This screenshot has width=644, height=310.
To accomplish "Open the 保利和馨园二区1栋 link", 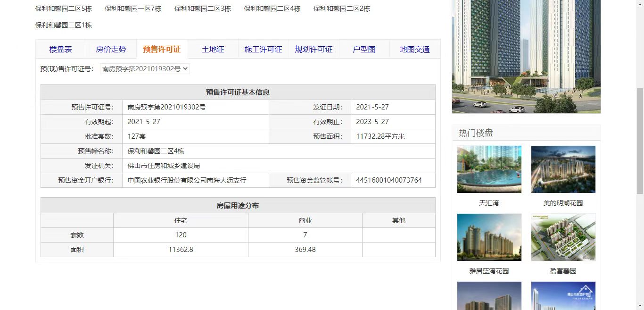I will [x=64, y=25].
